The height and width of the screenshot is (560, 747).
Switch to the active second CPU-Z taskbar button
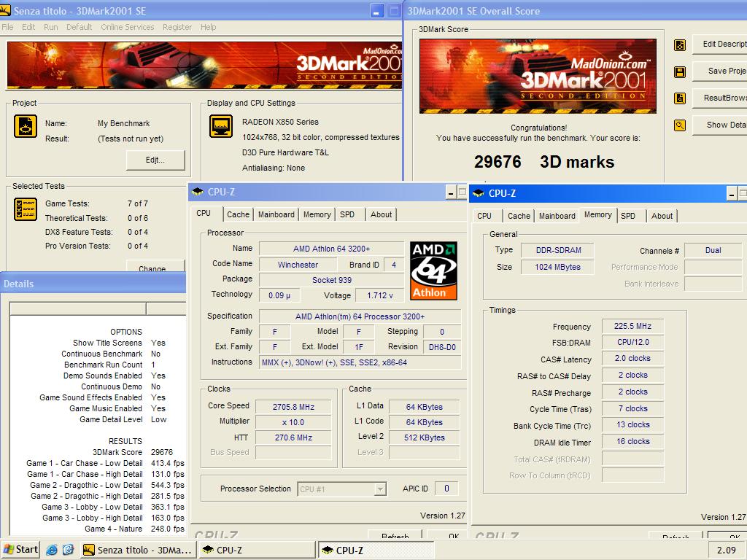pos(376,550)
